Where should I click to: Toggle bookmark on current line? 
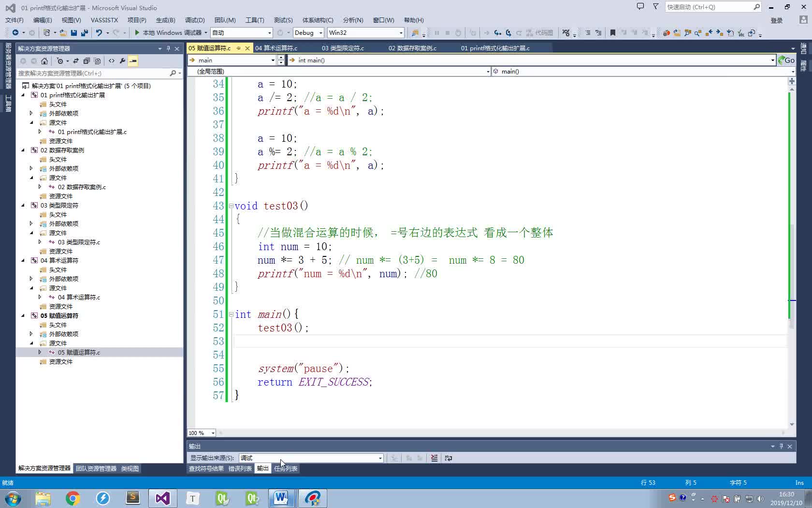[x=612, y=32]
